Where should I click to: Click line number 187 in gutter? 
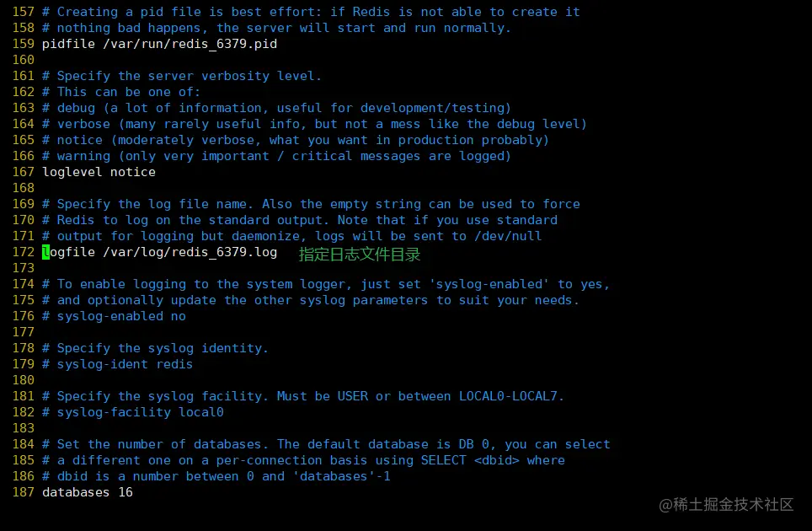(x=24, y=492)
